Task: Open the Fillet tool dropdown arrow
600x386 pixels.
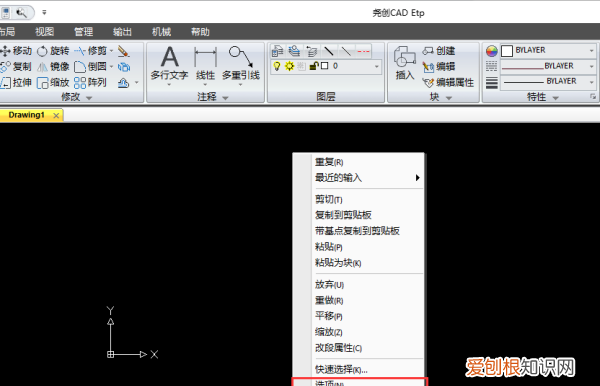Action: click(111, 67)
